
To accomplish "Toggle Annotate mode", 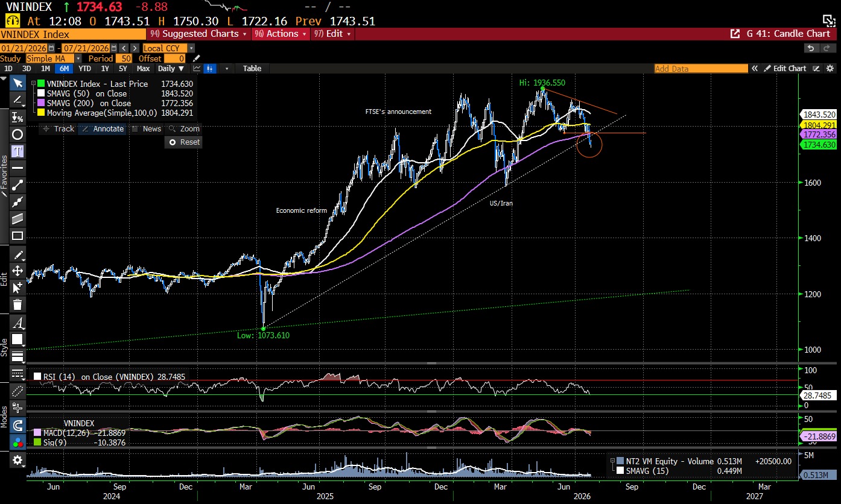I will click(103, 128).
